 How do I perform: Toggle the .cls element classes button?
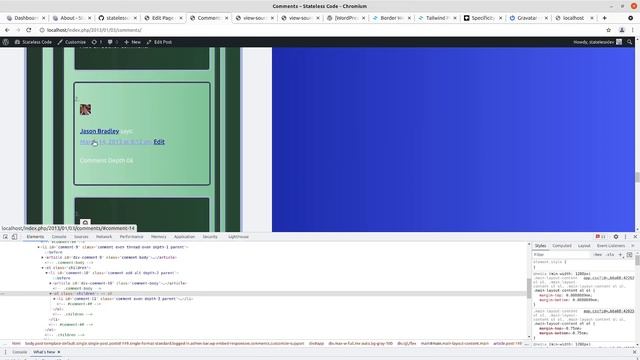tap(610, 255)
